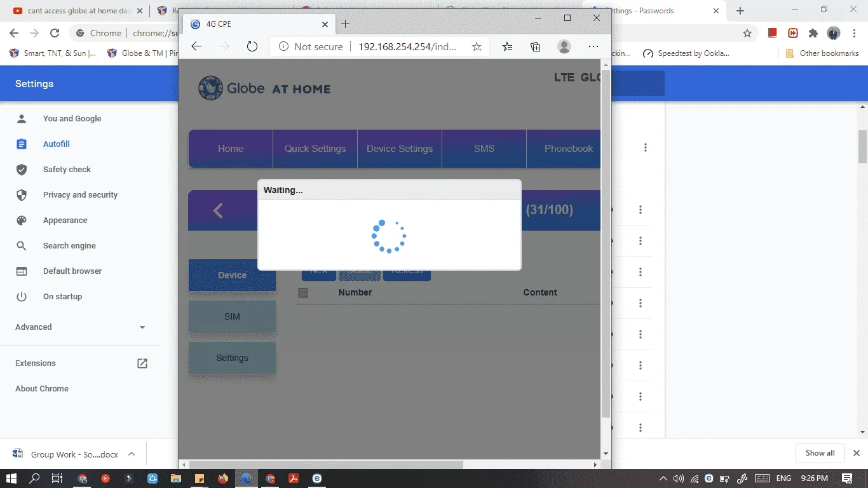Open Default browser settings

72,271
